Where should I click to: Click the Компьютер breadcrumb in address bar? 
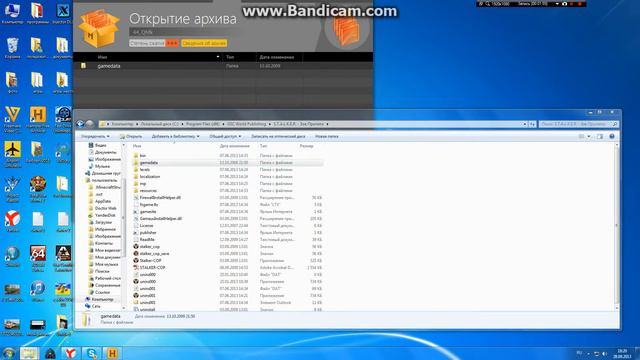[x=122, y=124]
